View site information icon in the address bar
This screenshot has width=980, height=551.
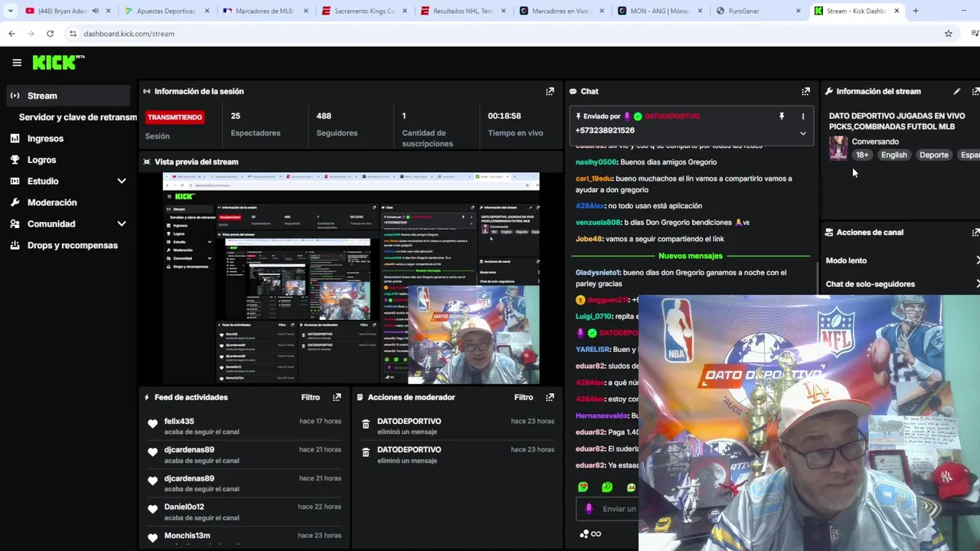tap(73, 34)
